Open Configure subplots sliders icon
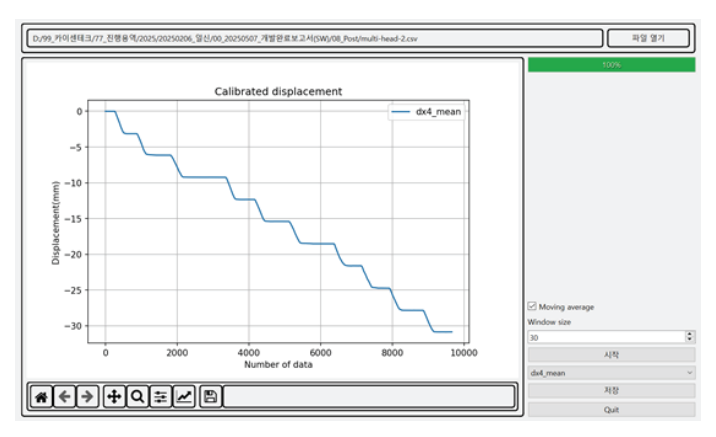This screenshot has width=716, height=437. 160,397
